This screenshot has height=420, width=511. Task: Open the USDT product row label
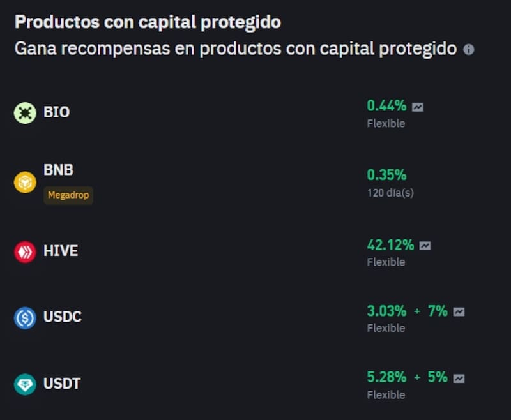coord(62,384)
